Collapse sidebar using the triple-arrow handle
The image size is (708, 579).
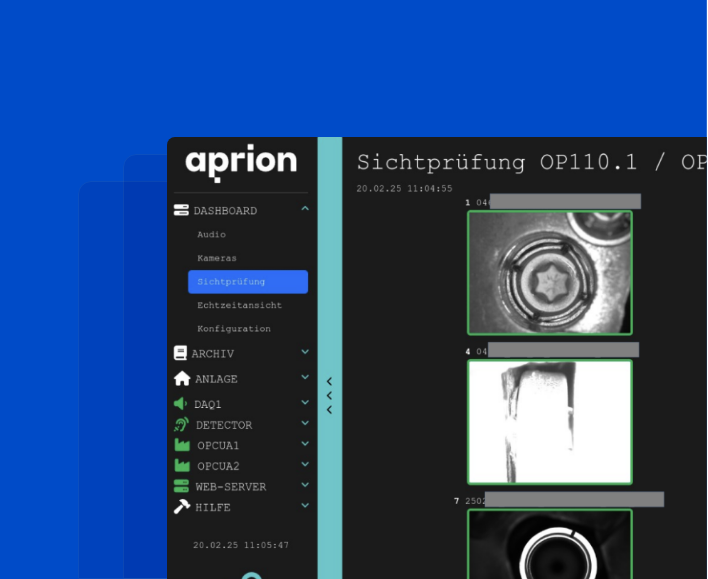coord(330,396)
